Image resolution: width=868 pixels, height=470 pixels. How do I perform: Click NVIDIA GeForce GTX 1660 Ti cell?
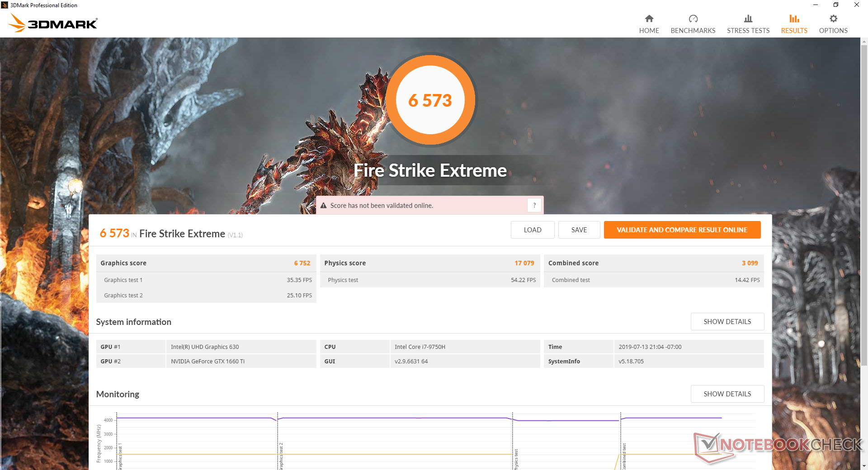point(241,361)
